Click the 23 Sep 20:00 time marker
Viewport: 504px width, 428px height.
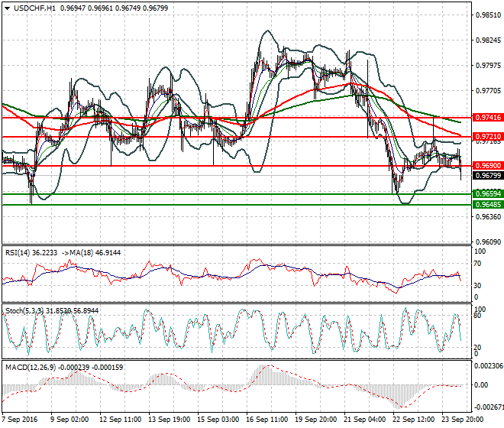(463, 420)
